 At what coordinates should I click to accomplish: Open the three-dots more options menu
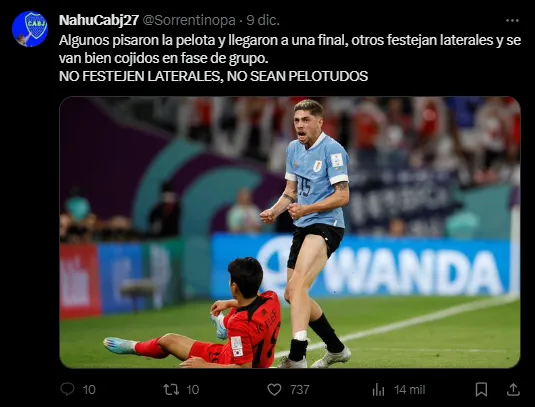512,21
